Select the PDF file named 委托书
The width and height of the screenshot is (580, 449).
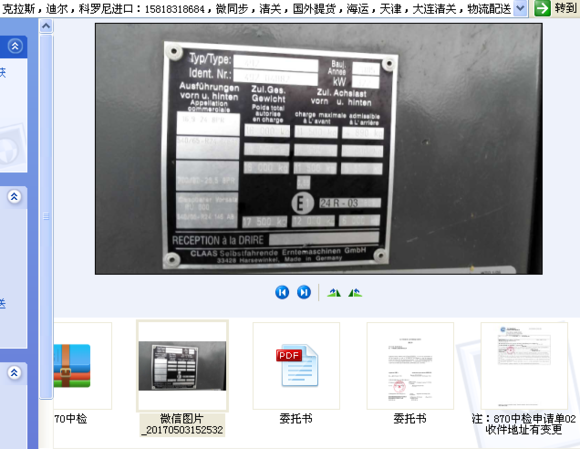pos(296,366)
